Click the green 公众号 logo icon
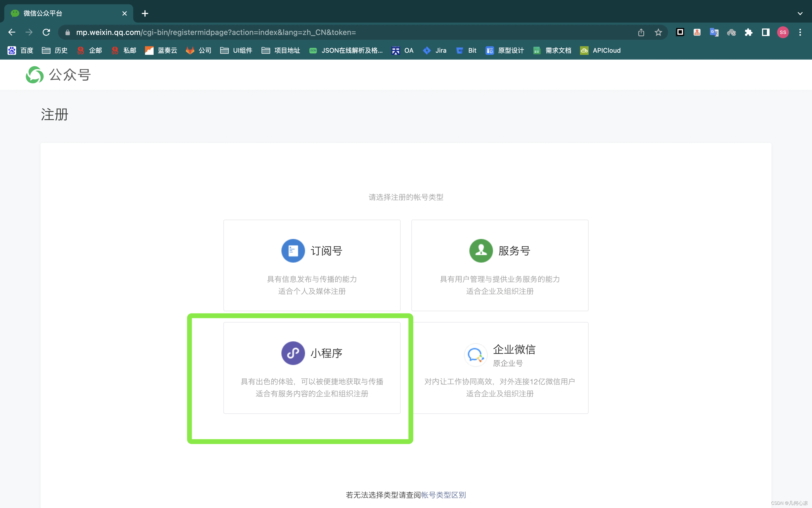 coord(35,75)
